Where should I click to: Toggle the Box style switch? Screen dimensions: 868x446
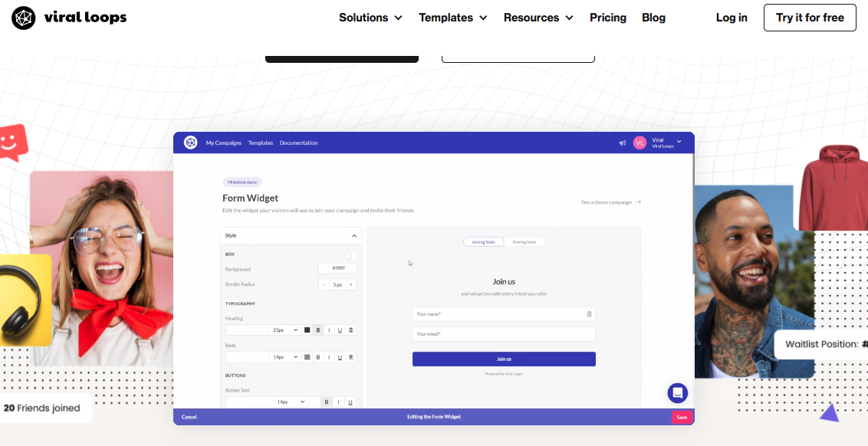point(350,257)
